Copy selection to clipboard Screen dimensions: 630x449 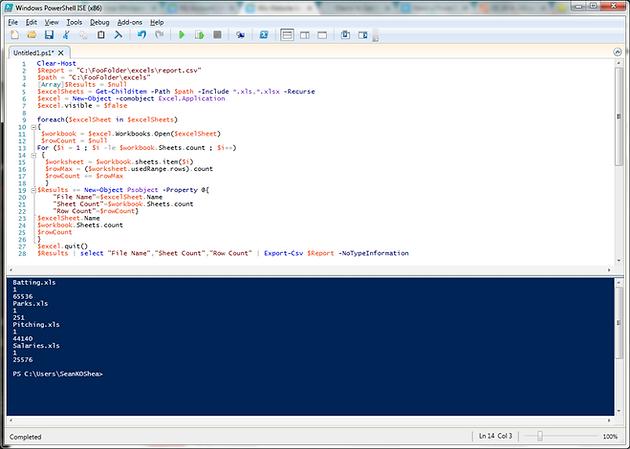click(83, 35)
